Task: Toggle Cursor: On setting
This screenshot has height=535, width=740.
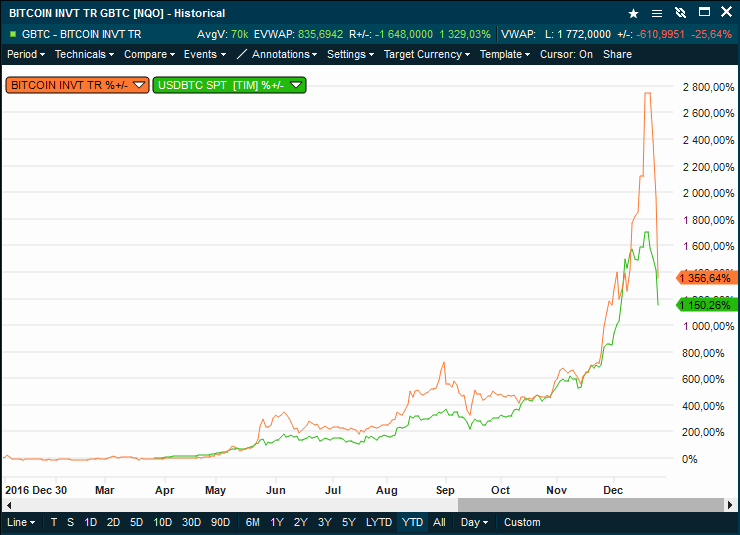Action: point(566,54)
